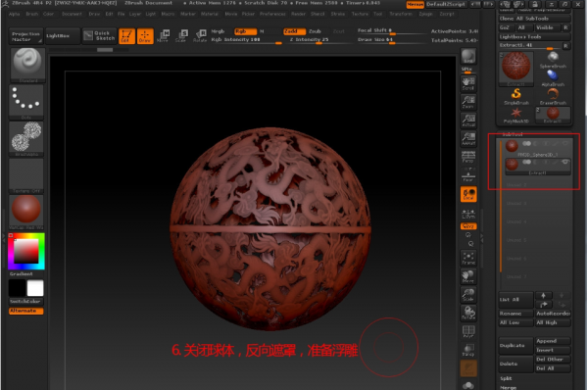
Task: Open the Texture Off picker
Action: coord(26,175)
